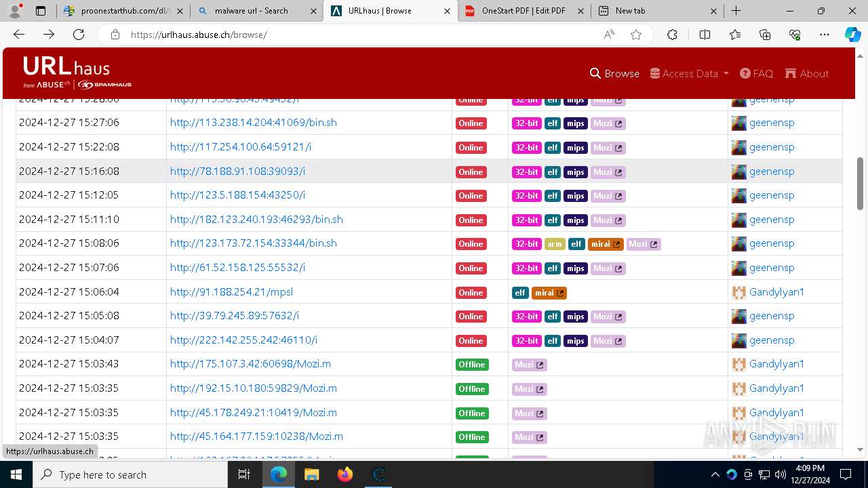Select date 2024-12-27 15:06:04

[x=69, y=292]
